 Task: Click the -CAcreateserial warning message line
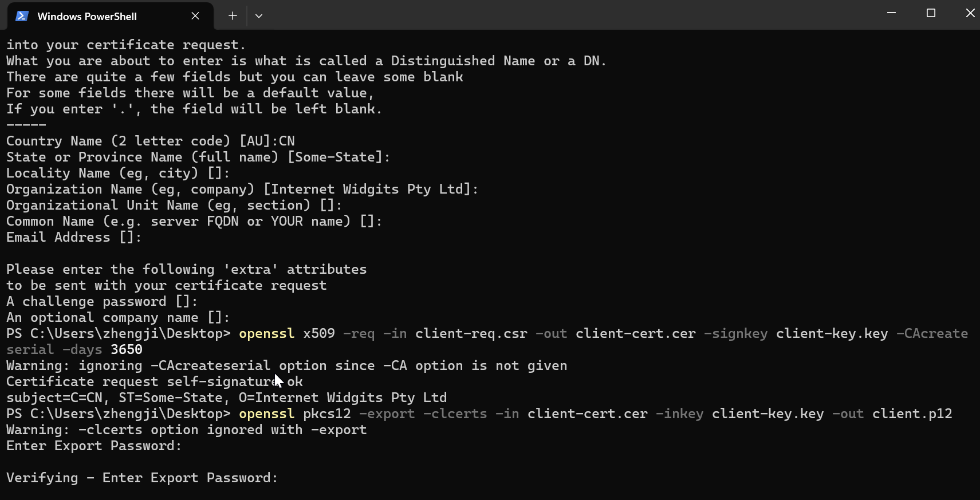coord(286,365)
